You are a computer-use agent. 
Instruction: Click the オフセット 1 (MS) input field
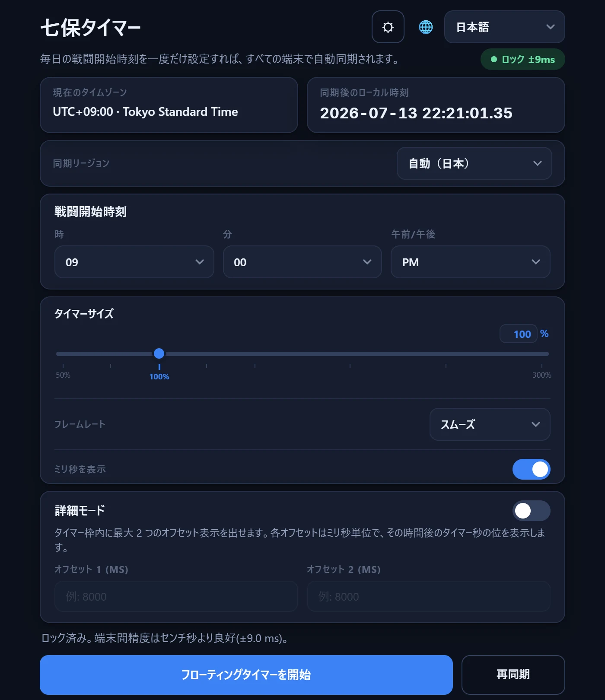pos(176,596)
